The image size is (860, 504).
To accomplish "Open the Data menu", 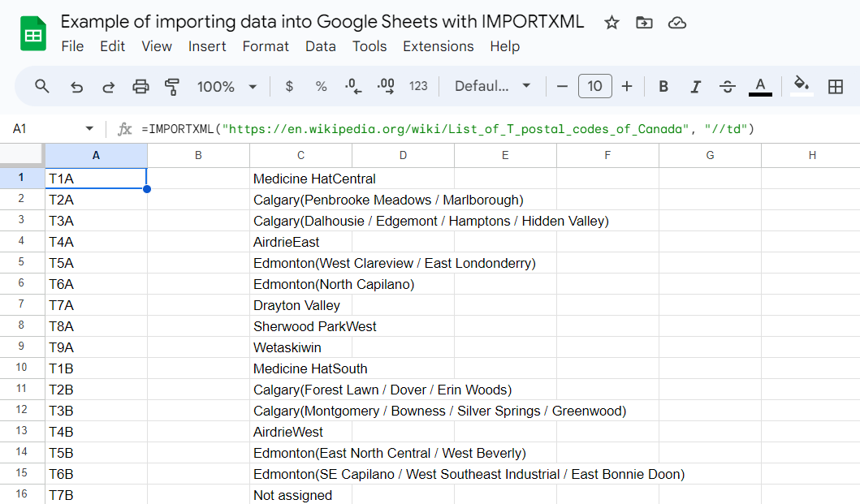I will (x=321, y=46).
